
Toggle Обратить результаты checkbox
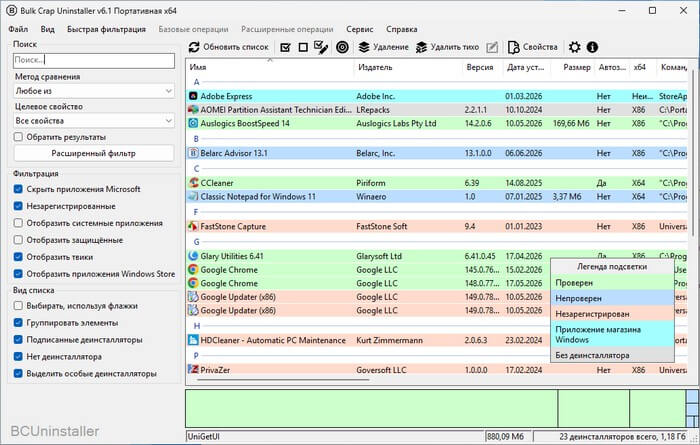tap(18, 137)
